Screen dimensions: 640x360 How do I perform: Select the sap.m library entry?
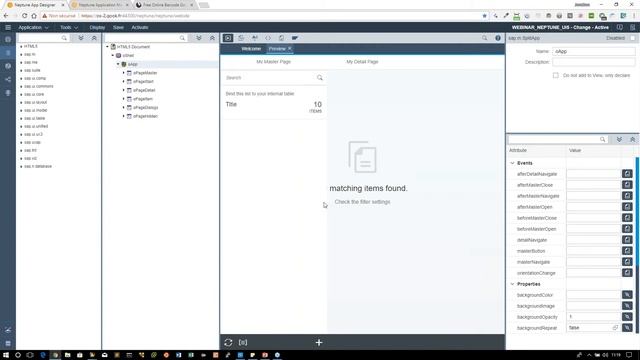point(30,54)
